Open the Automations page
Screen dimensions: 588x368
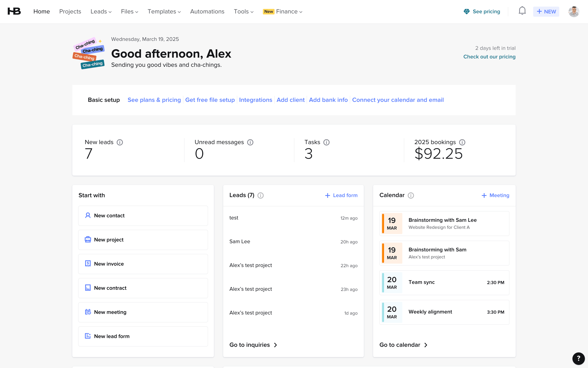[207, 11]
